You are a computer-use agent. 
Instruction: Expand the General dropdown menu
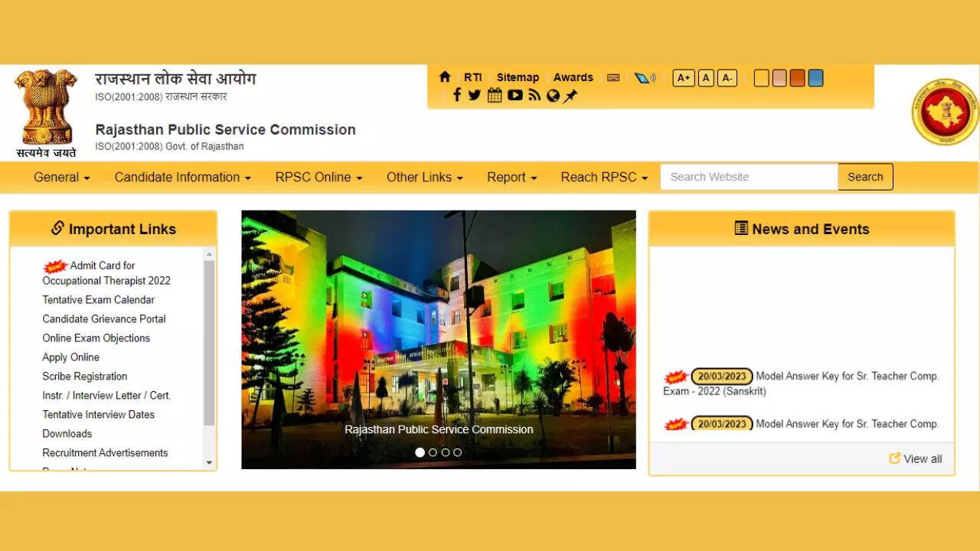(61, 177)
